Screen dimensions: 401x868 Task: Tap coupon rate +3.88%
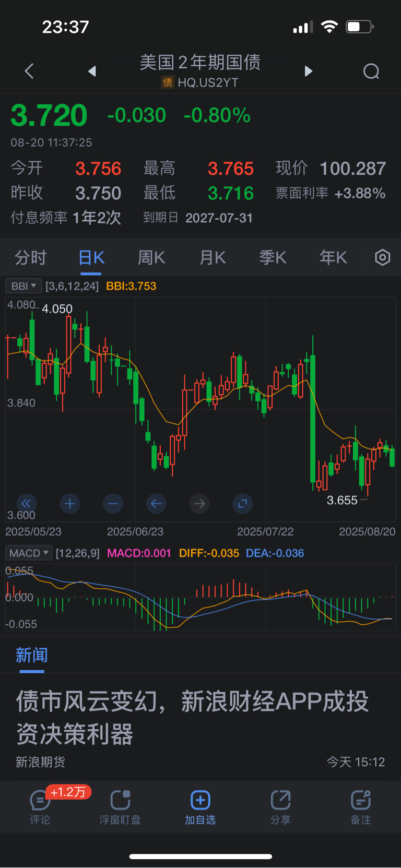360,194
